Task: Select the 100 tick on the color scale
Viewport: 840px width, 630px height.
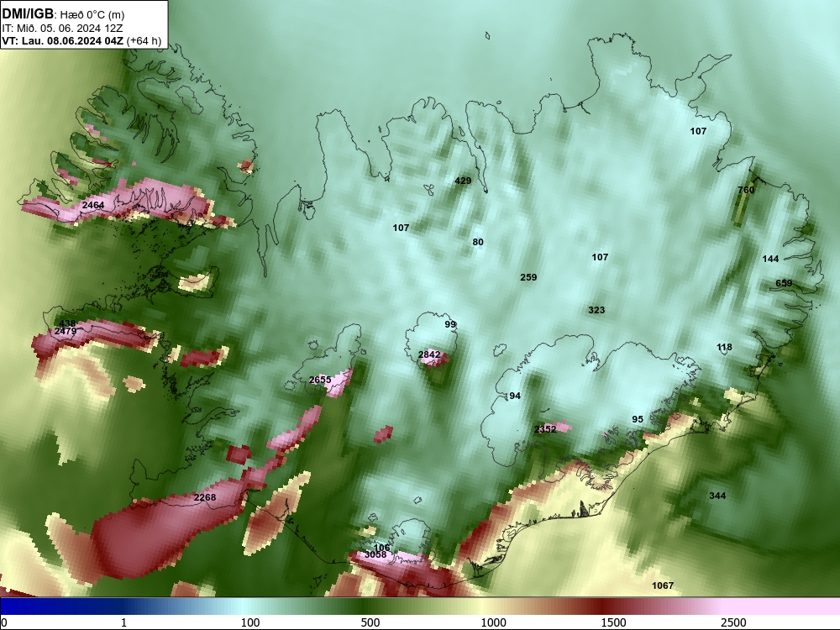Action: tap(249, 622)
